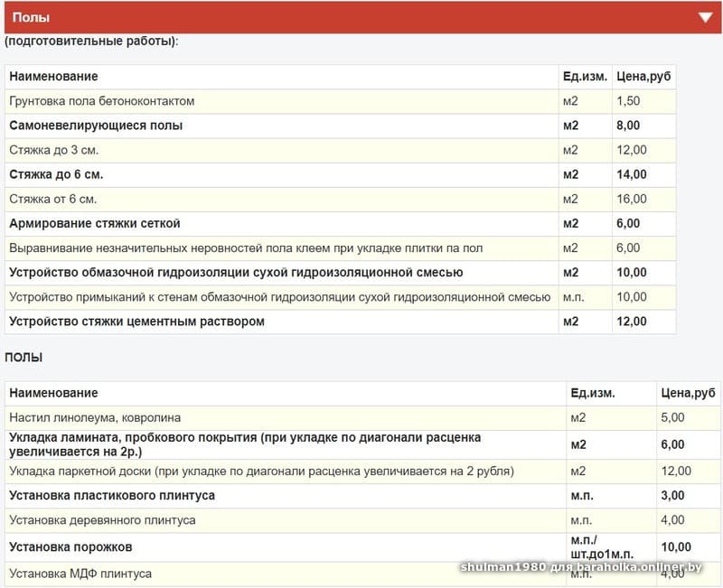Click the 'Полы' title in the red header
This screenshot has width=723, height=588.
(31, 17)
